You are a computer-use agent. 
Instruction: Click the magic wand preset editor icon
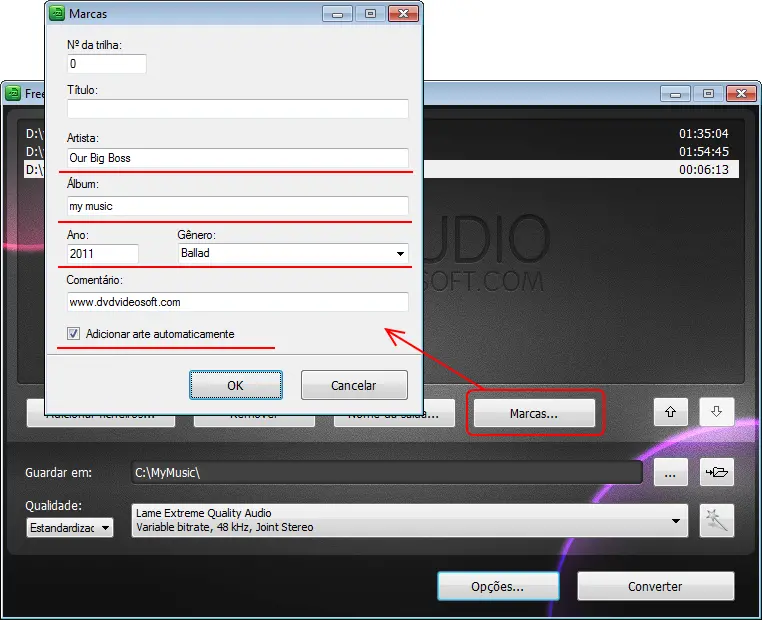(x=717, y=520)
